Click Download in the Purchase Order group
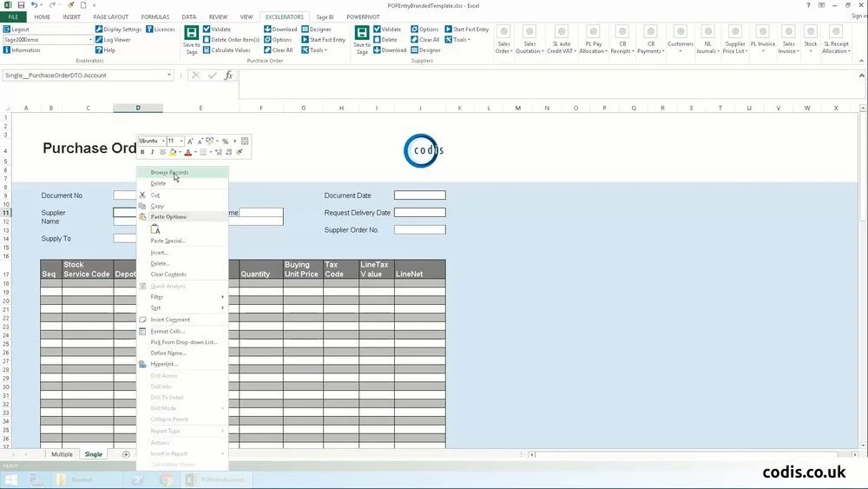This screenshot has height=489, width=868. (x=280, y=30)
